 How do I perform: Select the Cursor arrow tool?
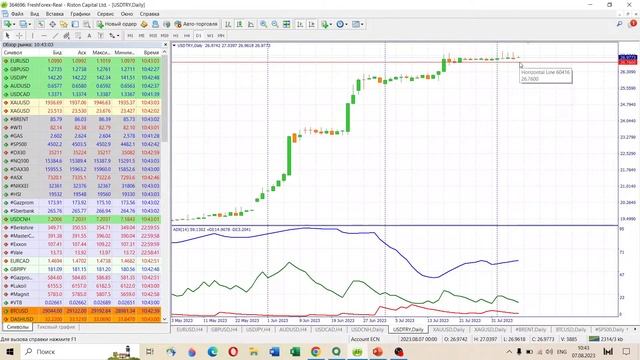(x=7, y=36)
